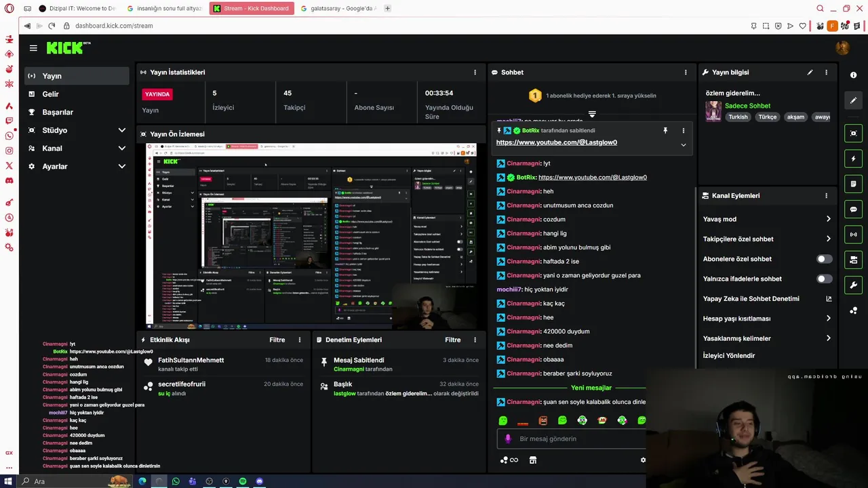Screen dimensions: 868x488
Task: Toggle Abonelere özel sohbet switch
Action: (824, 259)
